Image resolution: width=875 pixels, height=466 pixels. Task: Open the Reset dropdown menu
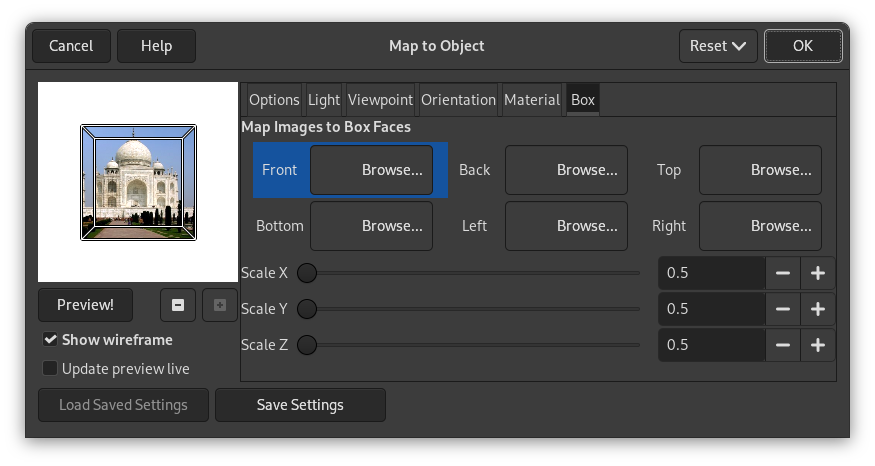(x=717, y=46)
